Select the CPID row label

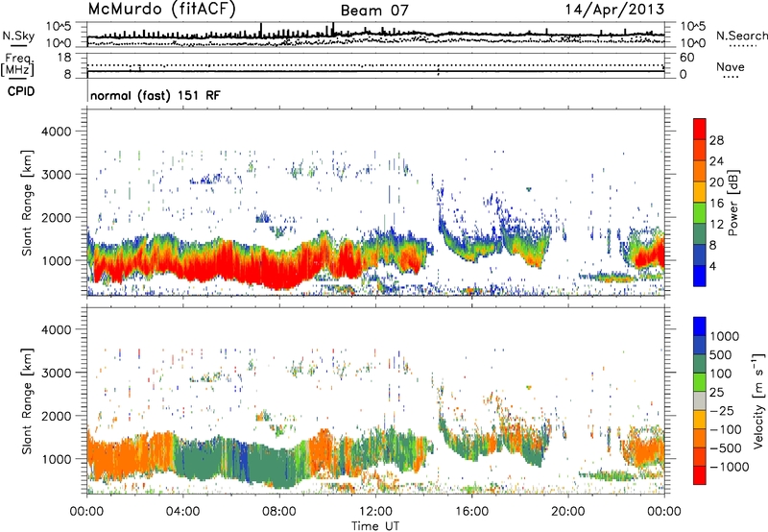tap(21, 91)
